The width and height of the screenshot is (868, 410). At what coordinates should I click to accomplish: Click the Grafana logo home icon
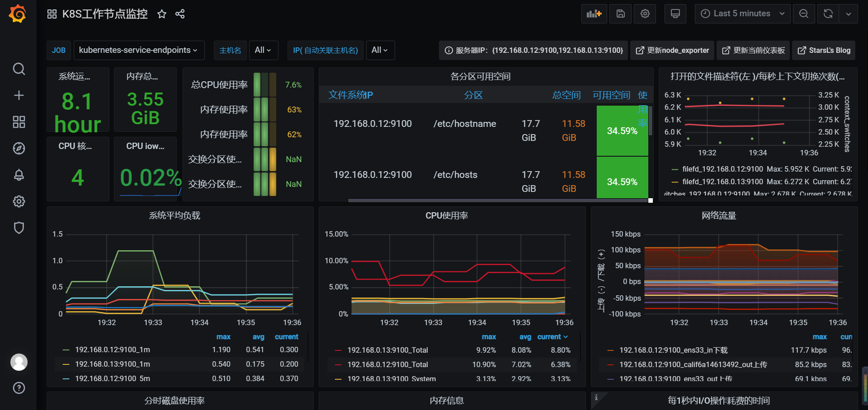[x=18, y=14]
